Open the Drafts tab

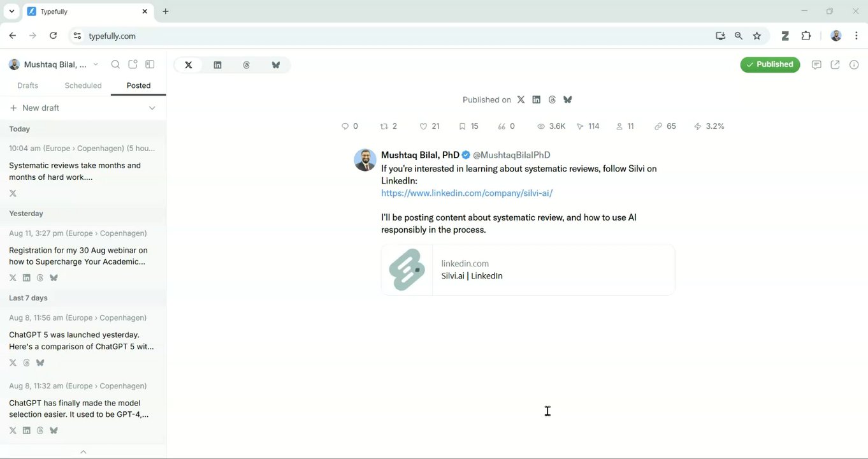27,85
